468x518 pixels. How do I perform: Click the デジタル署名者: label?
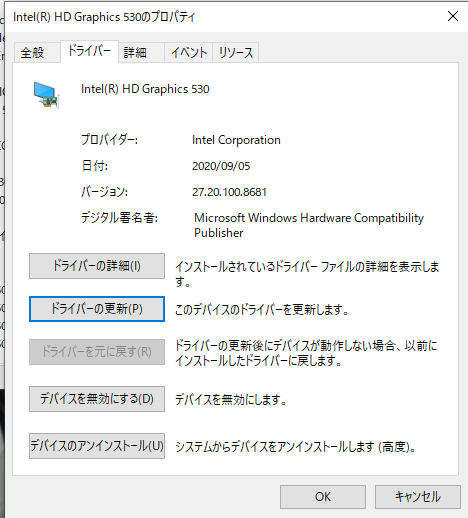[x=119, y=218]
